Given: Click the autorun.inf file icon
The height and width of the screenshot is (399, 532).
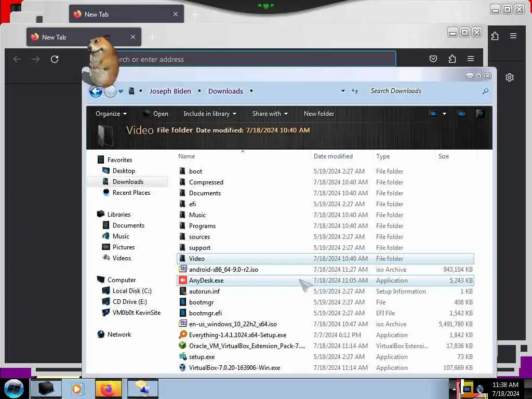Looking at the screenshot, I should pos(182,291).
